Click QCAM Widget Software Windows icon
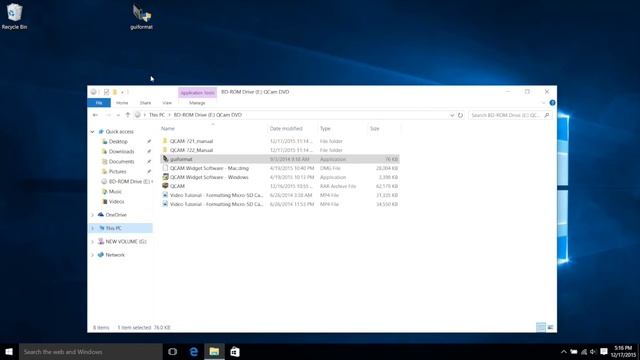The width and height of the screenshot is (640, 360). (165, 177)
